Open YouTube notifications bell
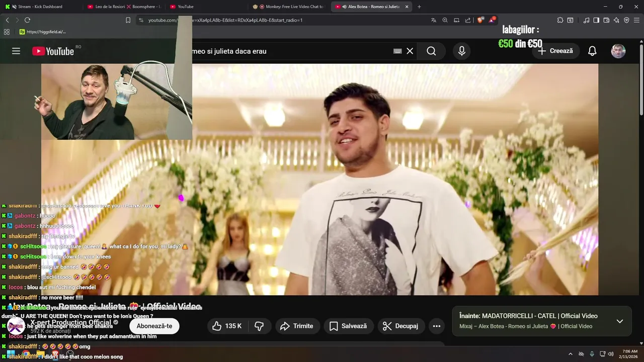This screenshot has width=644, height=362. [592, 51]
